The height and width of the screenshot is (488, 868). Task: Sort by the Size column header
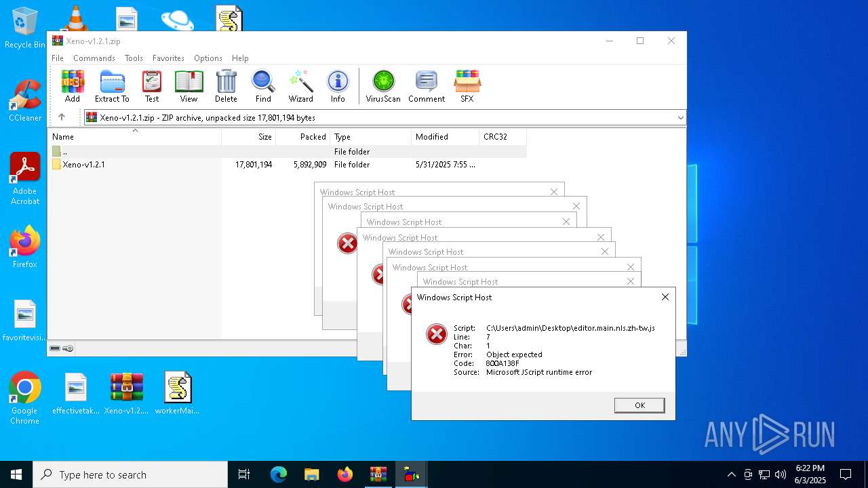point(248,137)
